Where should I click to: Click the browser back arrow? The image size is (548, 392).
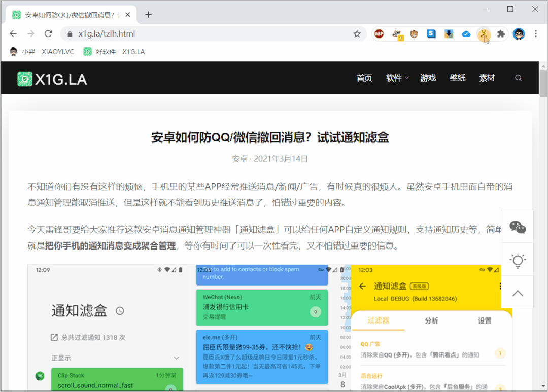coord(13,33)
